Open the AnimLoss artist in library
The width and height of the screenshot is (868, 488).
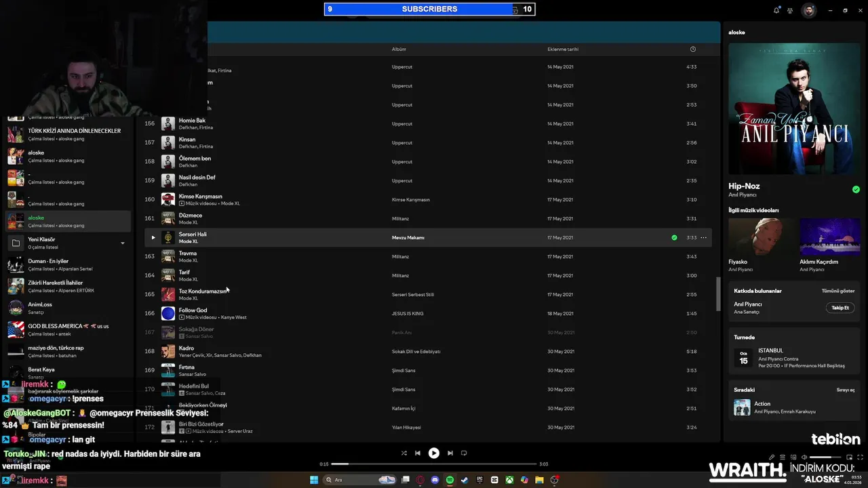[x=68, y=308]
